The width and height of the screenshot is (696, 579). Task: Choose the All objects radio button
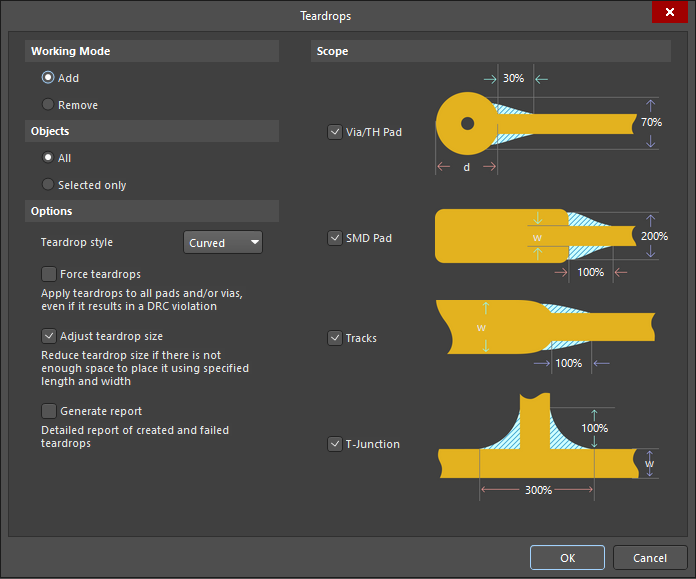pyautogui.click(x=48, y=158)
